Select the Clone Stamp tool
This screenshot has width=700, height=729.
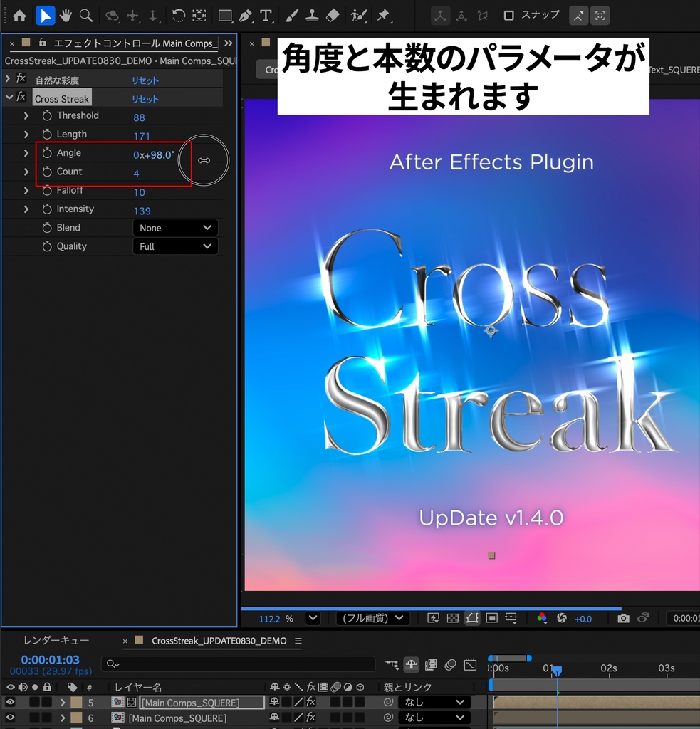pyautogui.click(x=312, y=16)
